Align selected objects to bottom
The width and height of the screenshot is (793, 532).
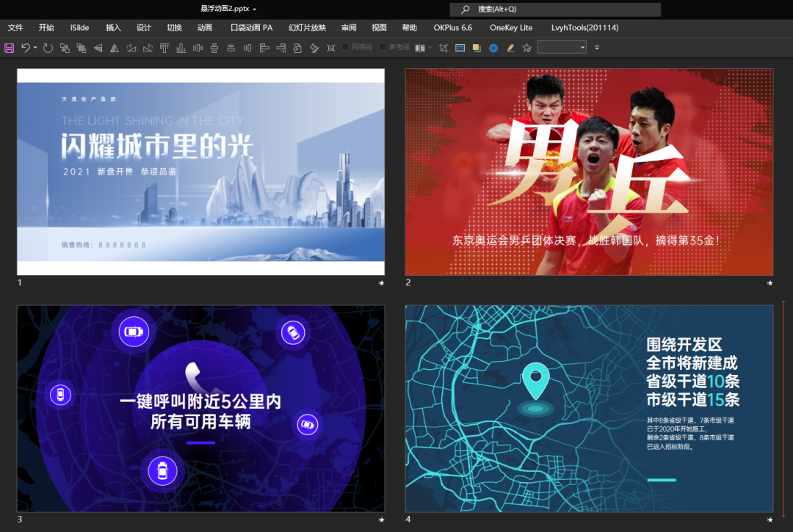(181, 48)
